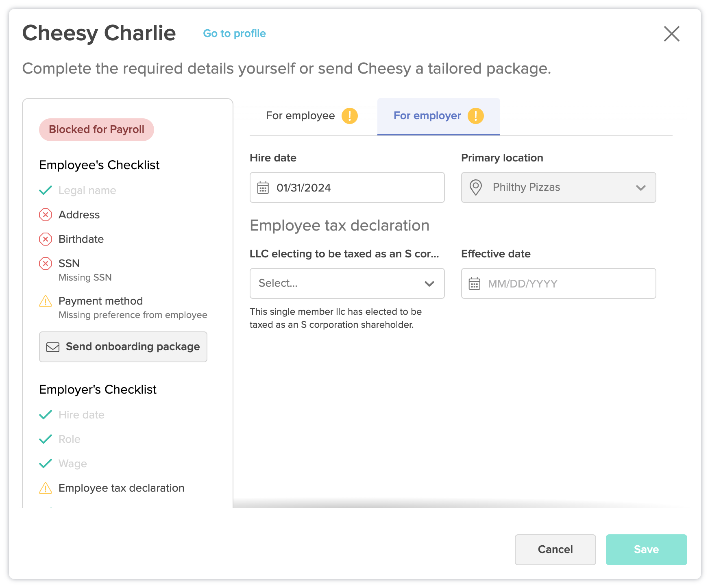Image resolution: width=710 pixels, height=588 pixels.
Task: Click the envelope icon on onboarding button
Action: coord(53,347)
